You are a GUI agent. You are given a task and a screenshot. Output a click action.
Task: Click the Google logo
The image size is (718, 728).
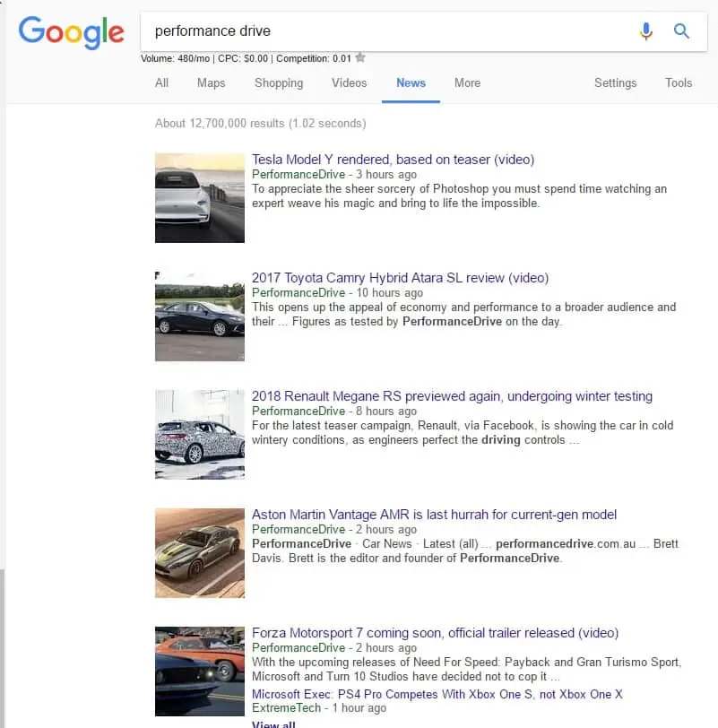pyautogui.click(x=71, y=32)
